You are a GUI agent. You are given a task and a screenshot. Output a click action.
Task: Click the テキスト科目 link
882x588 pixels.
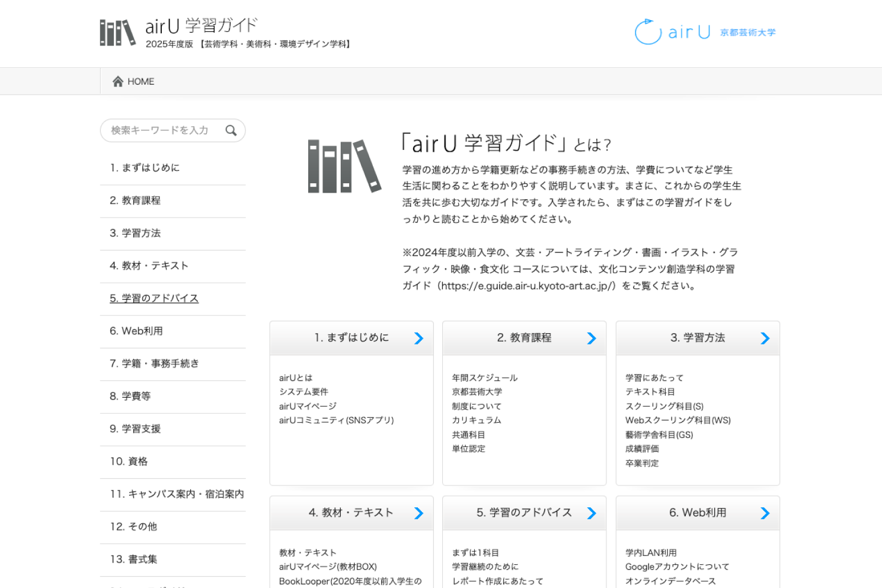coord(650,392)
